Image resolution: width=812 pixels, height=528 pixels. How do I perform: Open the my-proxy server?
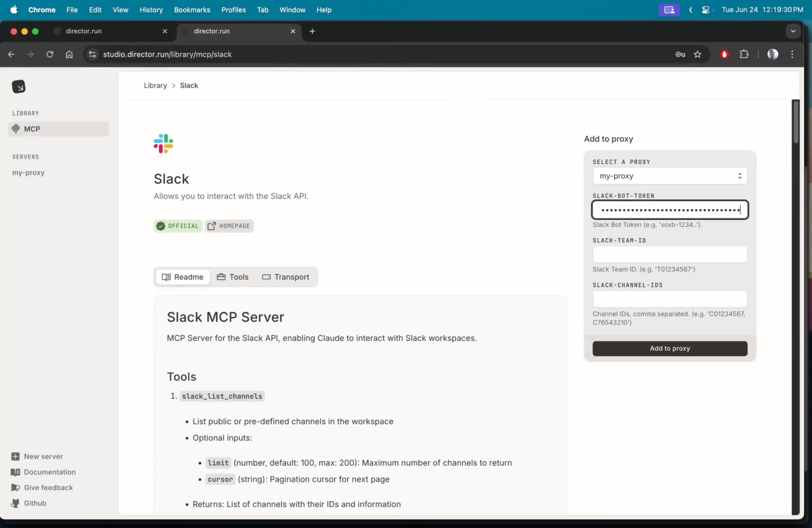pos(28,173)
